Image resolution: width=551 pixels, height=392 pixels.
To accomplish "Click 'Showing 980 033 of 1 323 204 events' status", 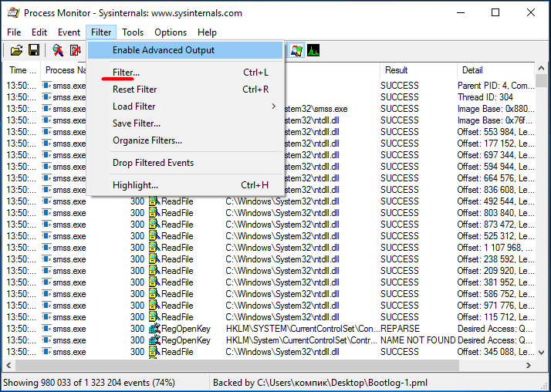I will [89, 383].
